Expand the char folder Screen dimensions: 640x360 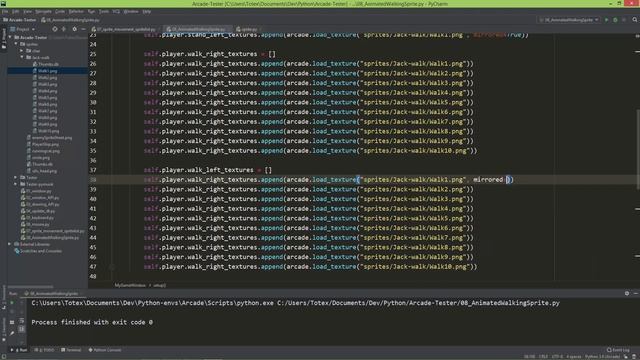(x=22, y=51)
